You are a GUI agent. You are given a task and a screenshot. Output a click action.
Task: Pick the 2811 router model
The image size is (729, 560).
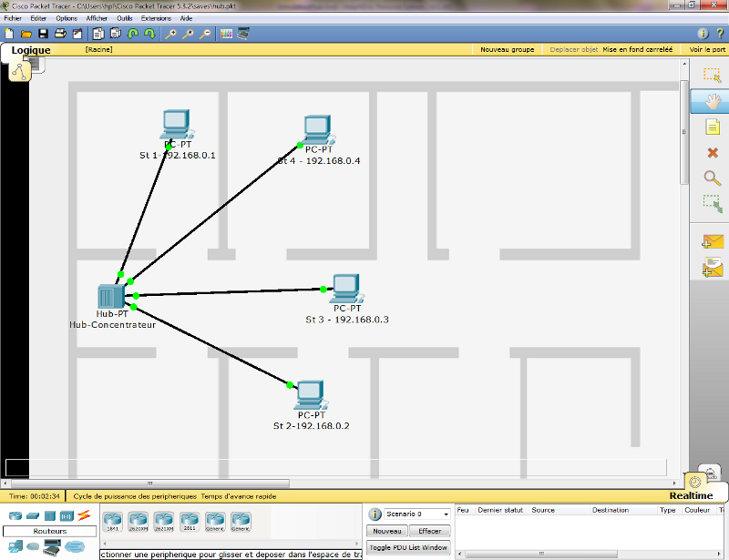[x=190, y=522]
